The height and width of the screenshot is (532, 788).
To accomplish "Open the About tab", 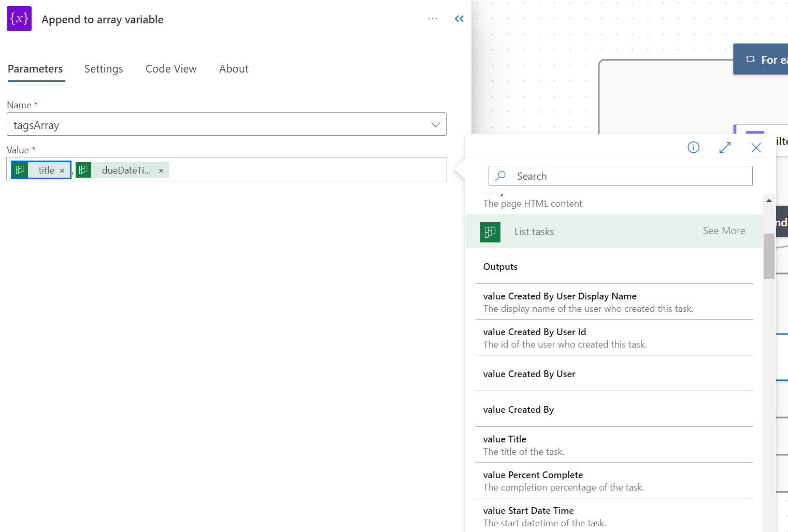I will tap(234, 69).
